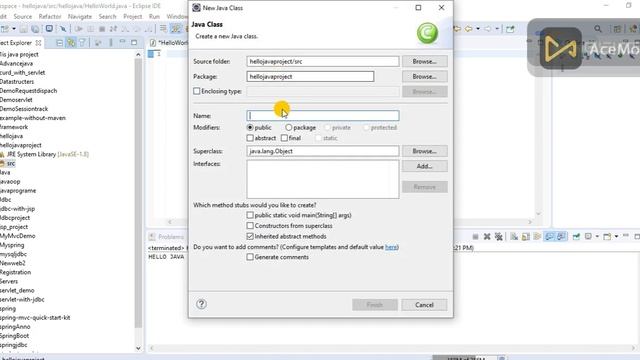Select Datastructers project in Project Explorer

point(17,82)
